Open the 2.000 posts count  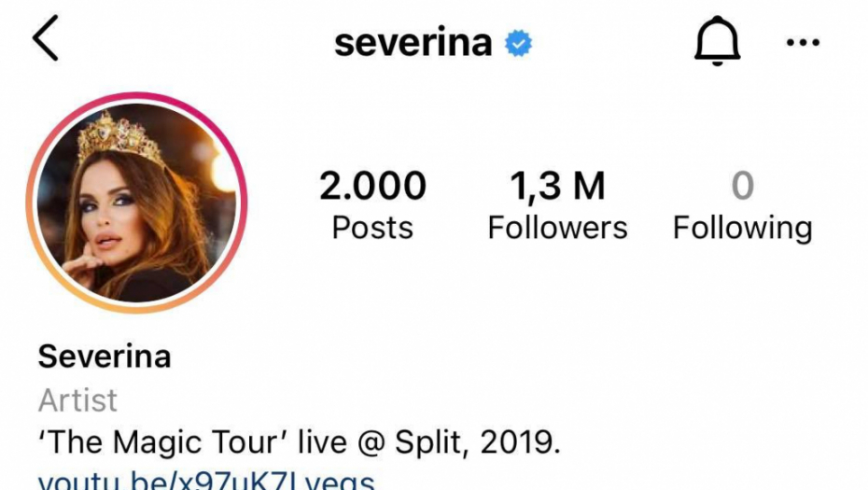point(372,204)
